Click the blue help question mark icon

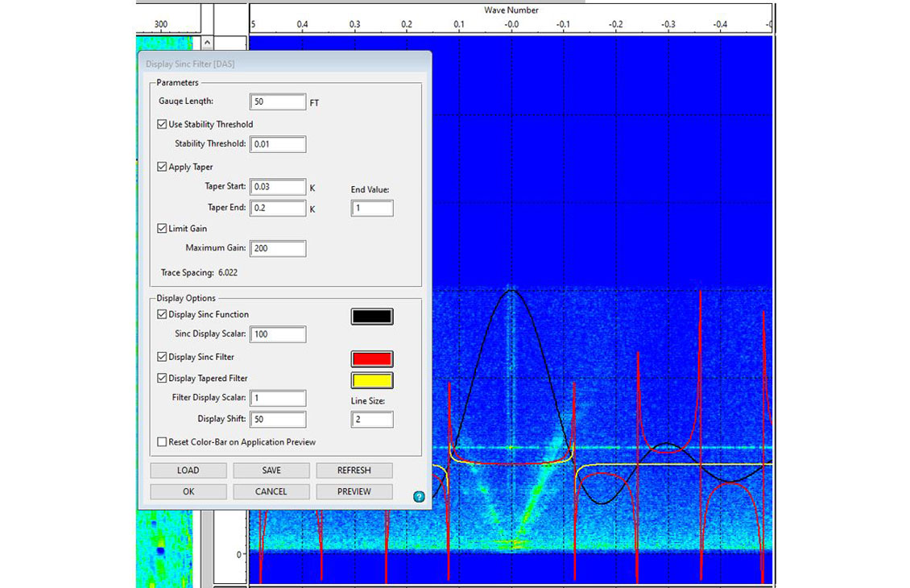[419, 497]
